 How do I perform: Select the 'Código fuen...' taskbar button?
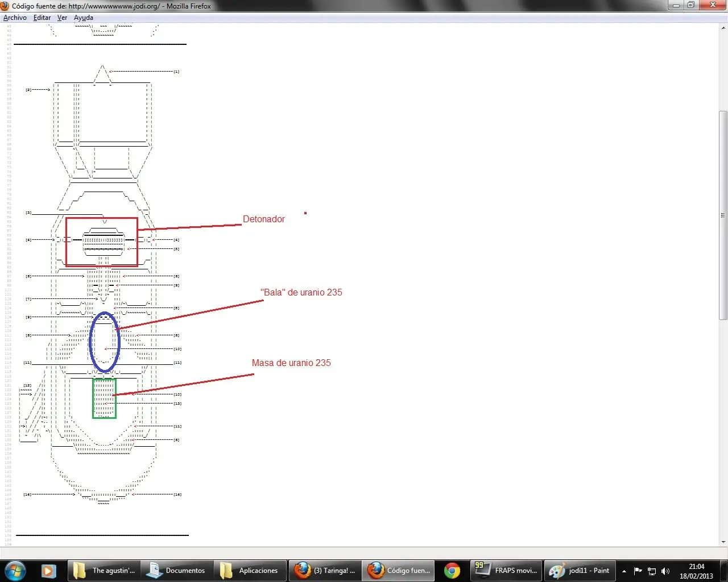click(x=398, y=571)
